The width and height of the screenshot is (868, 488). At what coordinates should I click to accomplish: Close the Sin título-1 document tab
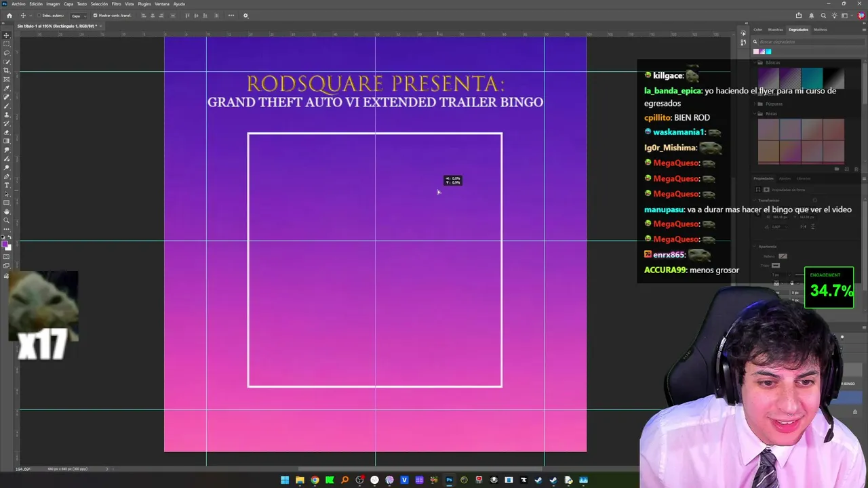tap(100, 26)
